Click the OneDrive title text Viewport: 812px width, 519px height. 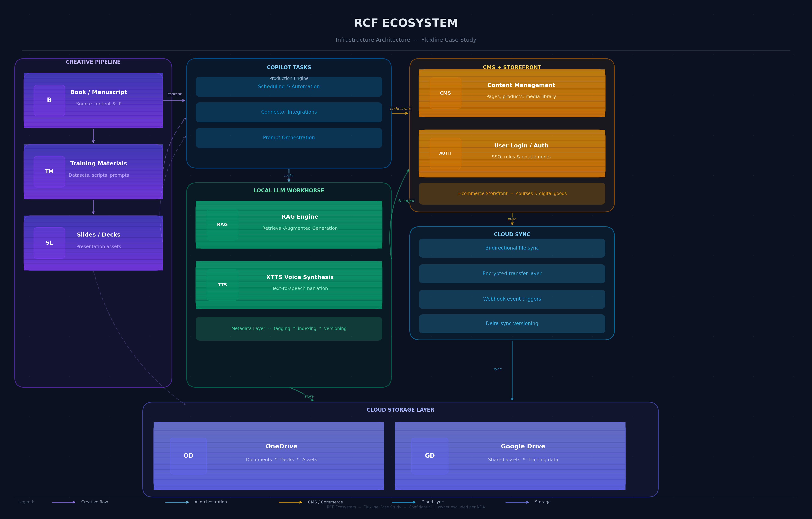click(x=282, y=447)
